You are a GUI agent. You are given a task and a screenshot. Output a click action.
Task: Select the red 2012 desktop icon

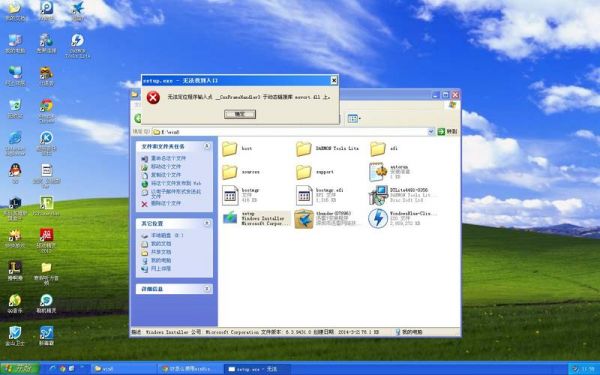pyautogui.click(x=46, y=241)
